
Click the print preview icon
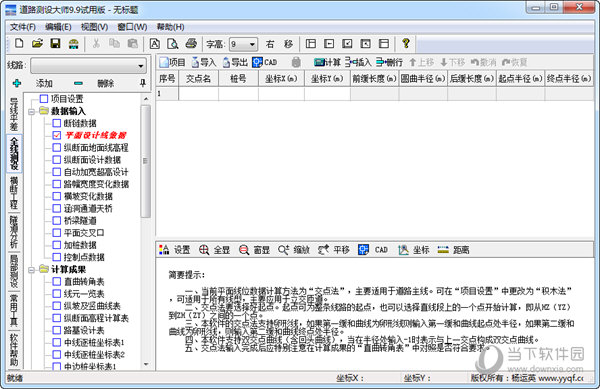(x=173, y=44)
